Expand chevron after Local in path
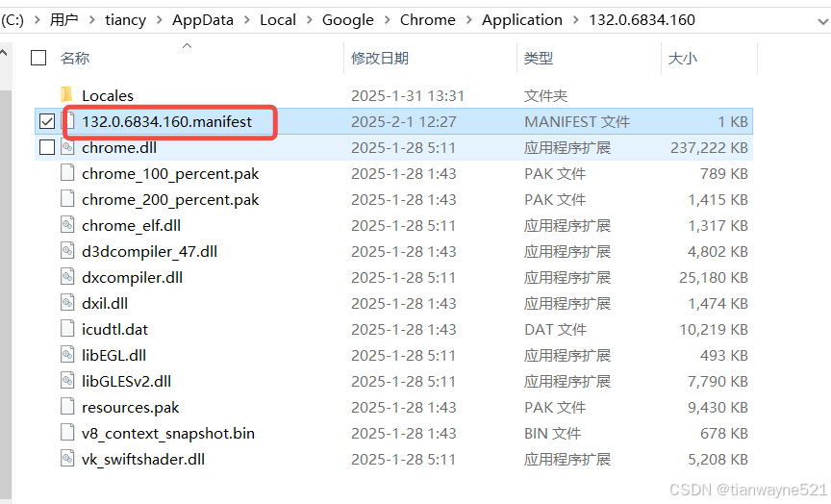 [310, 20]
